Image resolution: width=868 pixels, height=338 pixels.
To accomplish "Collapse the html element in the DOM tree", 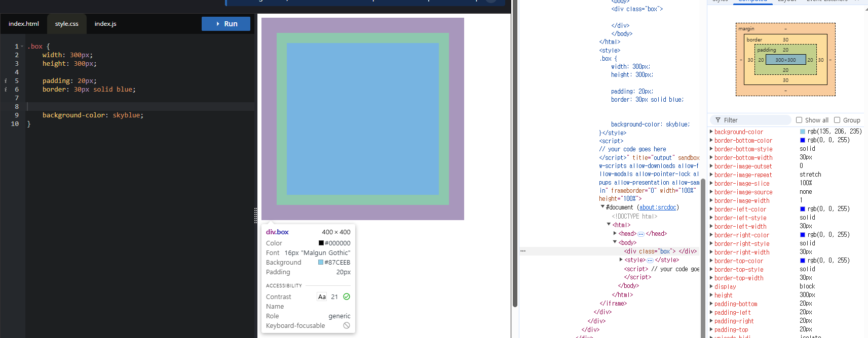I will tap(609, 224).
